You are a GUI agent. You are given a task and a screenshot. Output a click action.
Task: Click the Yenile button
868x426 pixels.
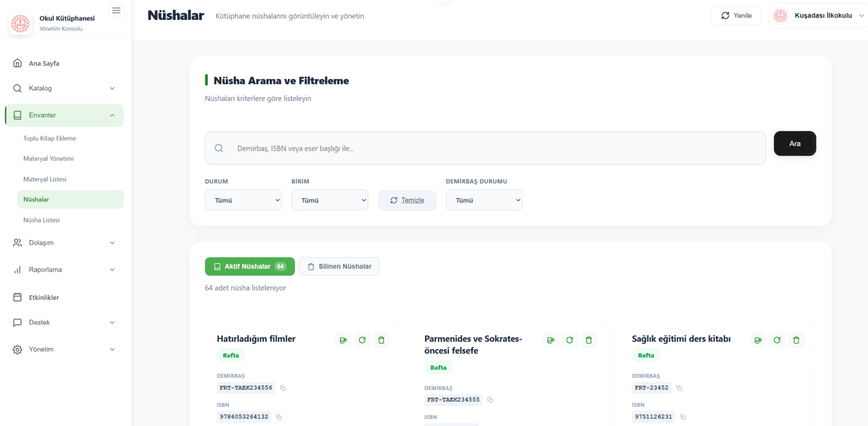click(736, 15)
